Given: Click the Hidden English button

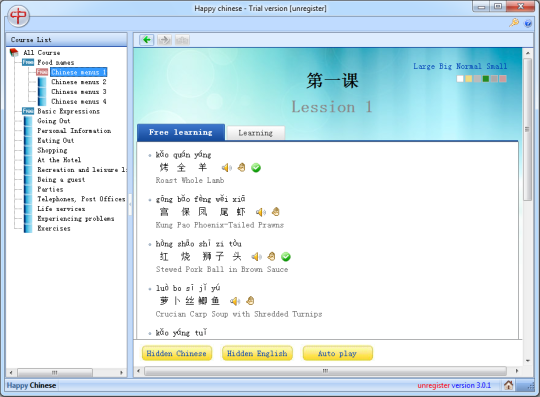Looking at the screenshot, I should pos(257,353).
